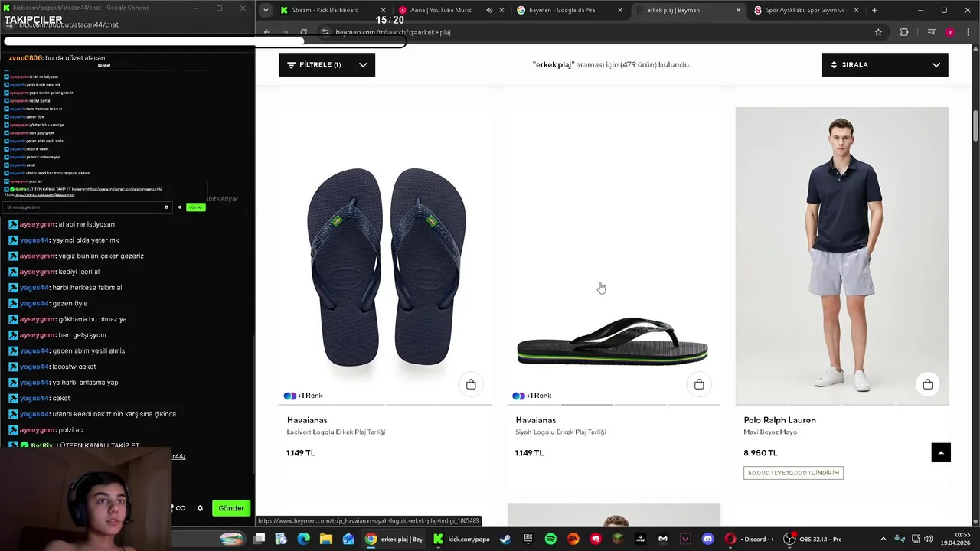The width and height of the screenshot is (980, 551).
Task: Open the Chrome extensions puzzle icon
Action: 904,32
